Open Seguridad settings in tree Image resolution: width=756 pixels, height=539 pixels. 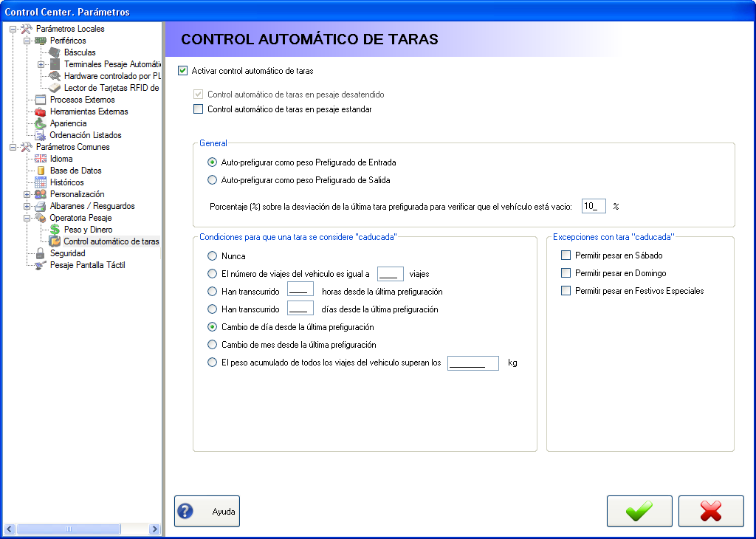67,253
